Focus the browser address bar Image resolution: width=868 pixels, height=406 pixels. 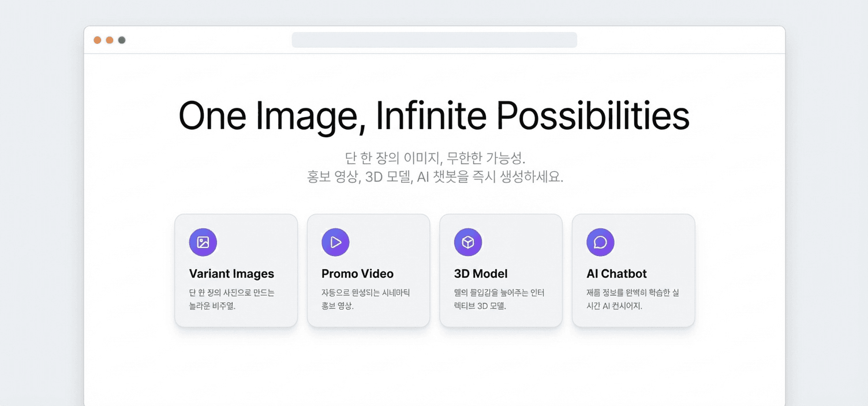pos(434,40)
